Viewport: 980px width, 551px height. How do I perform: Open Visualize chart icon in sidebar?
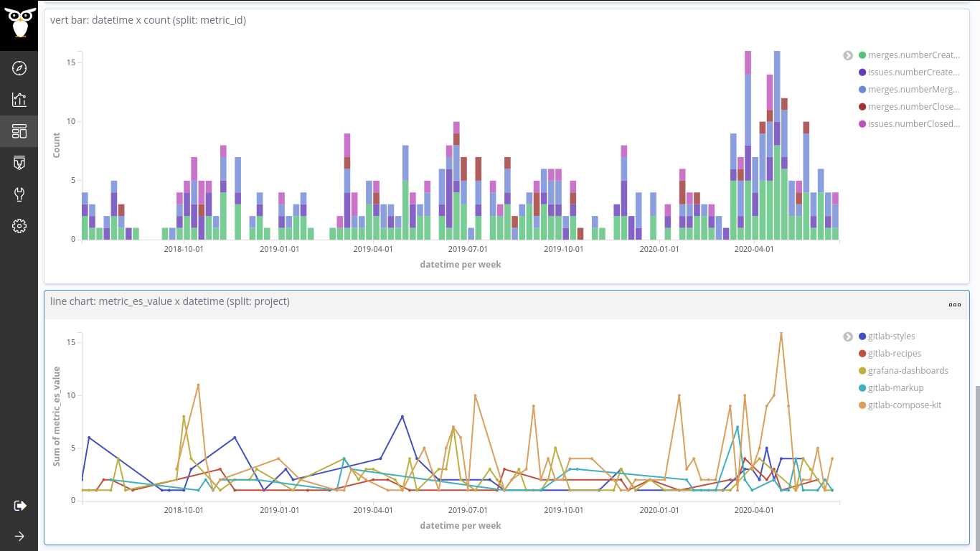(19, 100)
